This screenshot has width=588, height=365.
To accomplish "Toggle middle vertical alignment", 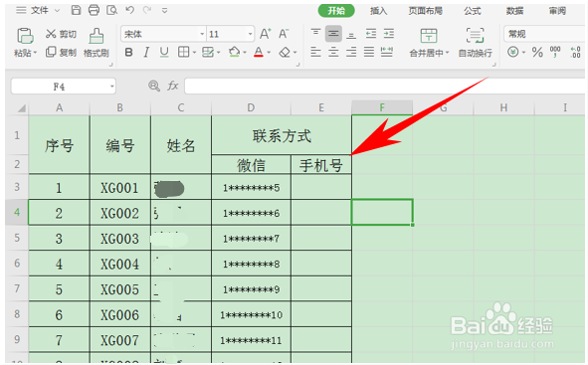I will coord(333,34).
